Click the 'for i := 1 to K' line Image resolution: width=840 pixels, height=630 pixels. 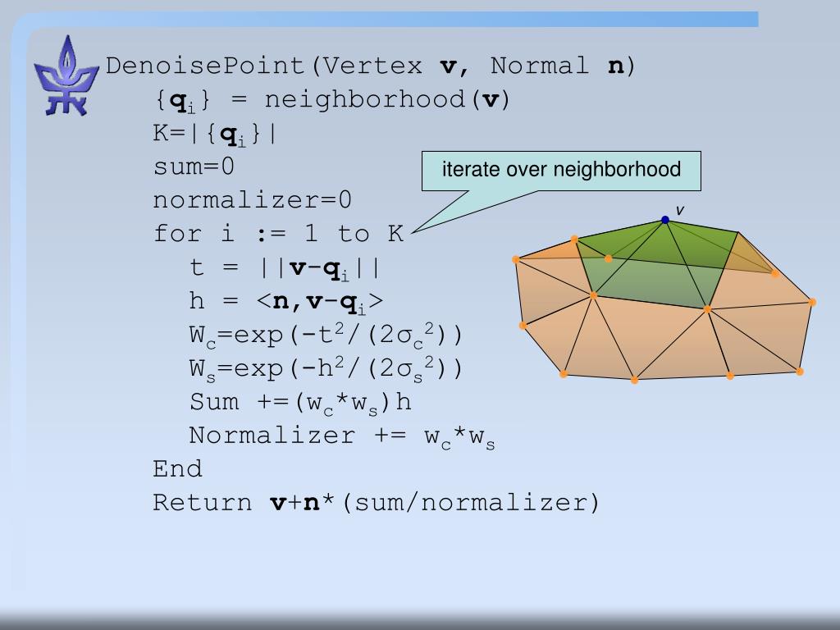coord(278,234)
